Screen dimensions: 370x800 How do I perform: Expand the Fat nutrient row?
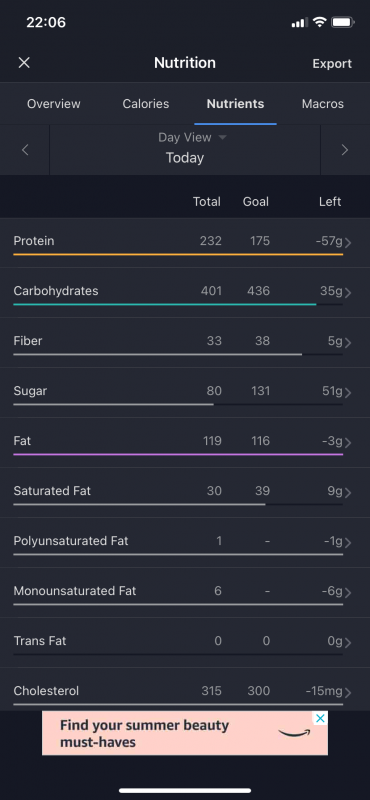click(185, 443)
